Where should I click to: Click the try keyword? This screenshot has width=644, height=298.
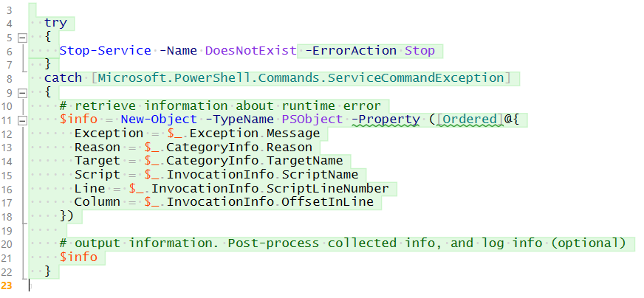click(55, 23)
